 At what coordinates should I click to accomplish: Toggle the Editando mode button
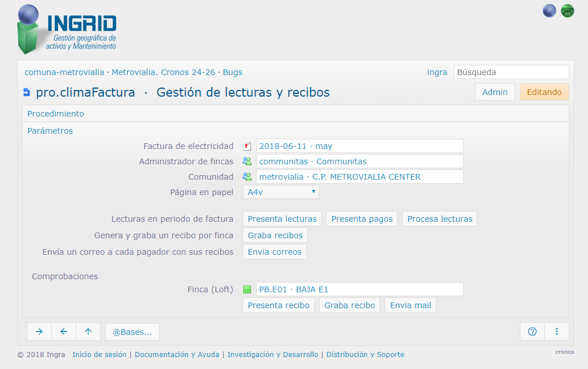point(544,92)
